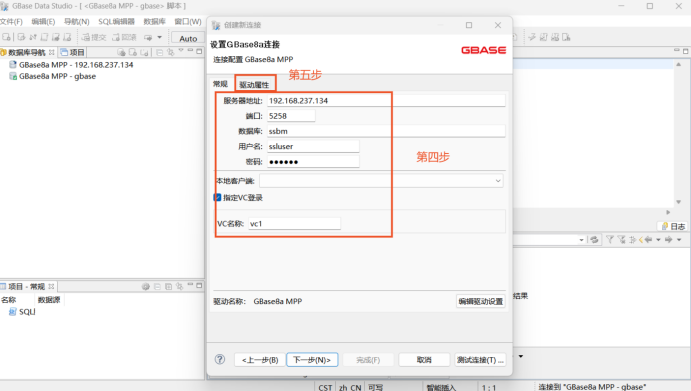The image size is (691, 391).
Task: Click the help question-mark icon in dialog
Action: [x=220, y=360]
